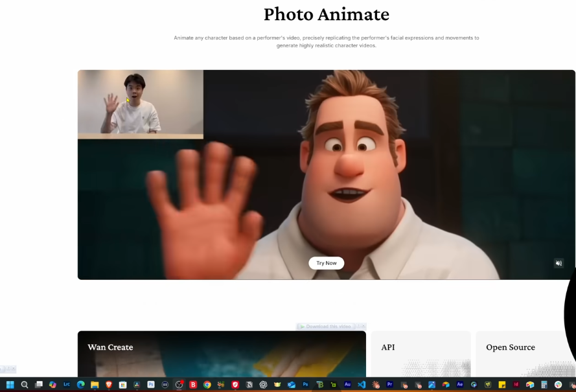Unmute the animated character video
Image resolution: width=576 pixels, height=392 pixels.
click(559, 263)
